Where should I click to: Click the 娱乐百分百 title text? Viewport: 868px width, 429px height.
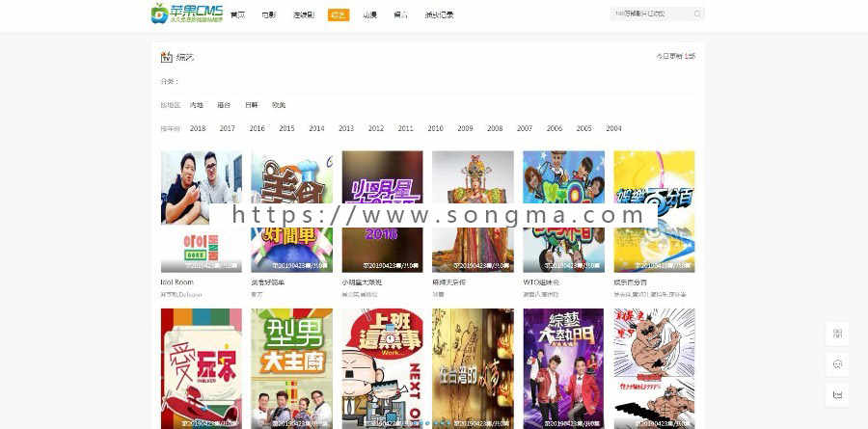(x=631, y=282)
